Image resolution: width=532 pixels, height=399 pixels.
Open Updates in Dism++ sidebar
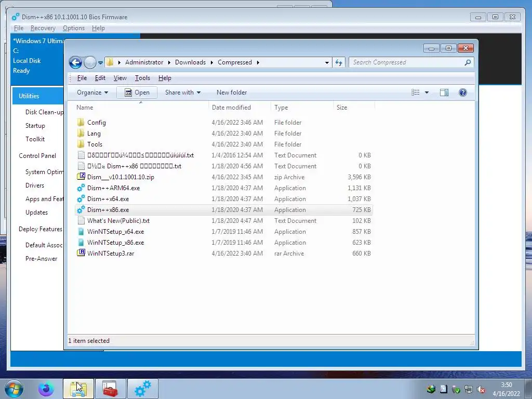pos(36,212)
